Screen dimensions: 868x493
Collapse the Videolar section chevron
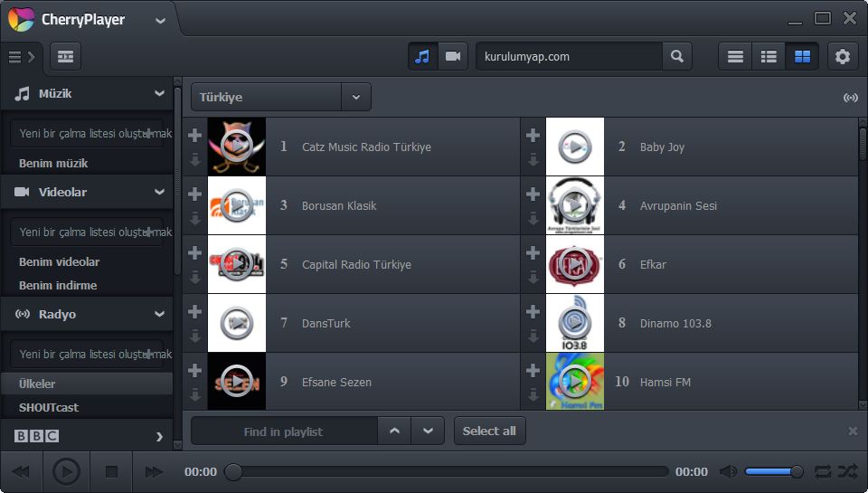[159, 192]
